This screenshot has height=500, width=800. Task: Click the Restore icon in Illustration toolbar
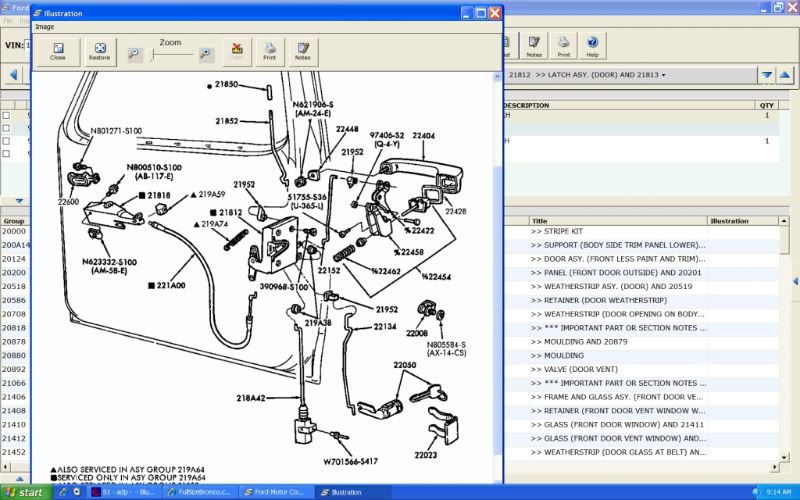tap(100, 52)
